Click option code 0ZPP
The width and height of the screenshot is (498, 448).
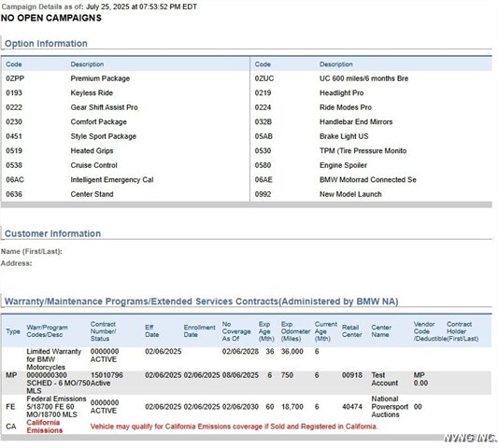15,78
